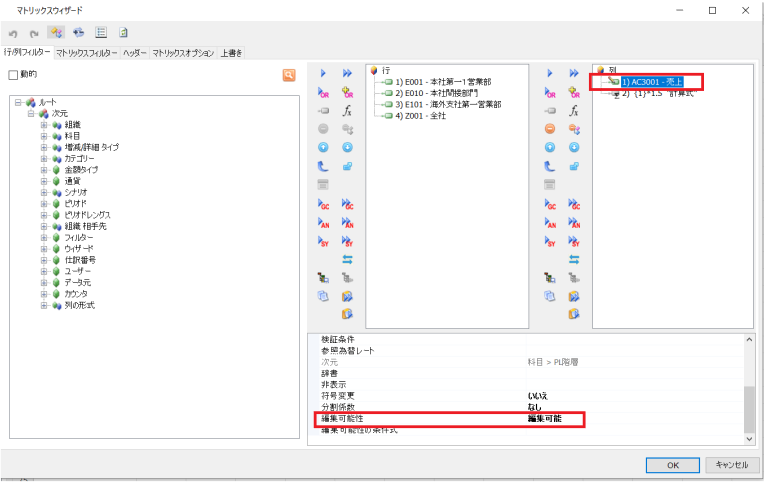This screenshot has width=766, height=482.
Task: Click the orange remove icon in the column toolbar
Action: [x=549, y=129]
